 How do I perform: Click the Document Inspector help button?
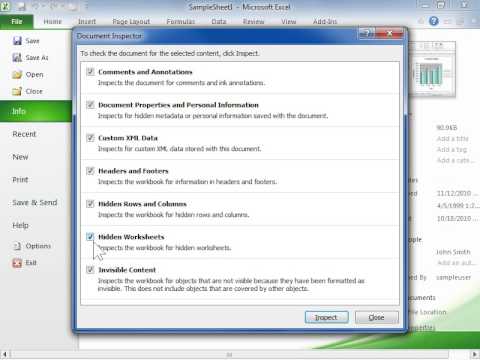coord(367,33)
